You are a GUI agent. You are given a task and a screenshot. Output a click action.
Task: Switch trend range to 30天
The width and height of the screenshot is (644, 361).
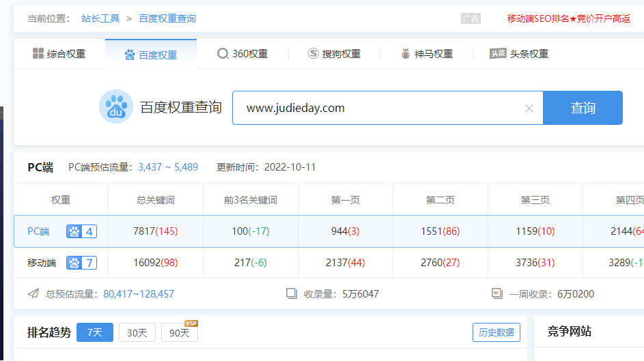(x=137, y=332)
